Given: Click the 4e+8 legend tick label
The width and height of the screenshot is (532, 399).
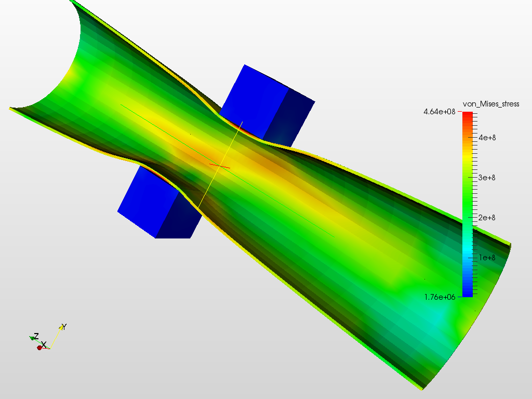Looking at the screenshot, I should point(487,137).
